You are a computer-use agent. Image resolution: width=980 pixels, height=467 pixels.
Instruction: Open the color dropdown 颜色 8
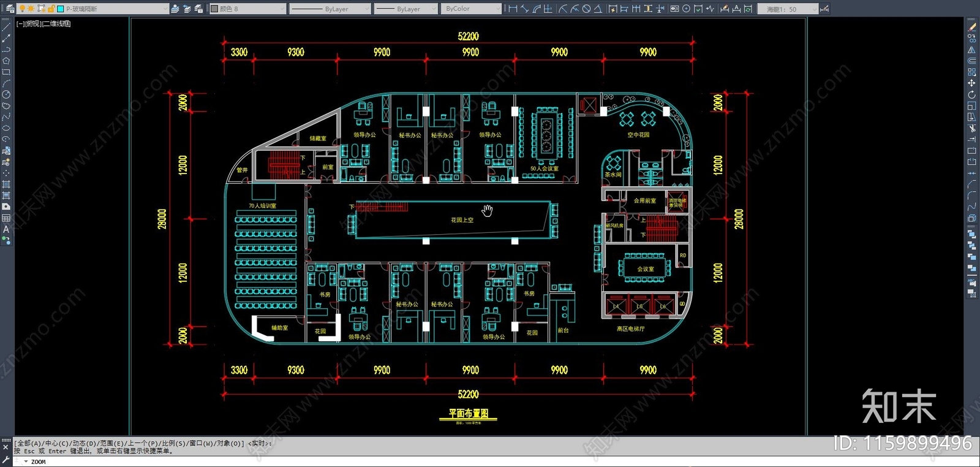(247, 9)
